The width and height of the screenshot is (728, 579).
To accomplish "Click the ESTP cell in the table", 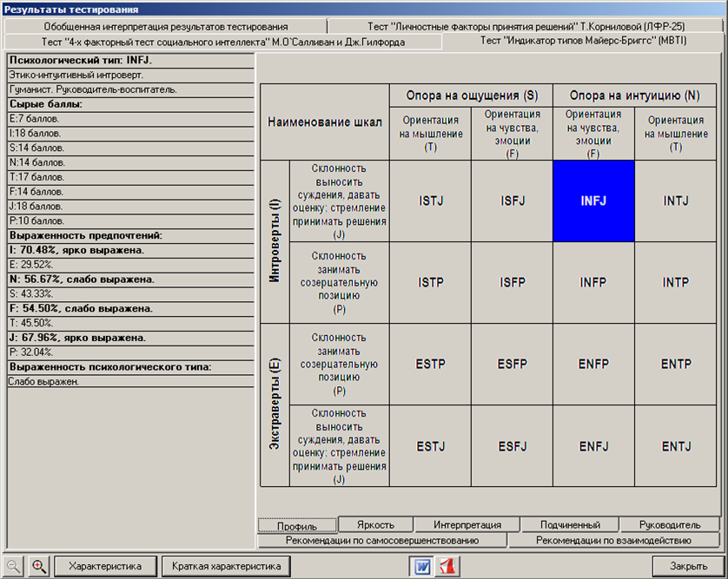I will click(x=430, y=365).
